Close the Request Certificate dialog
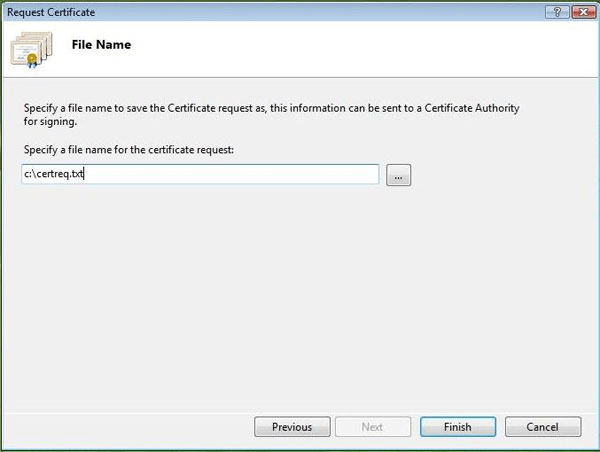The image size is (600, 452). [x=580, y=10]
